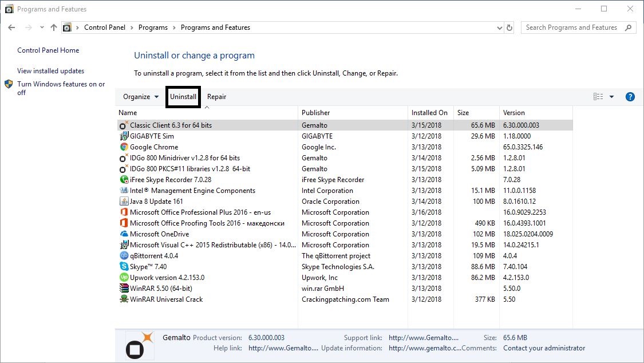644x363 pixels.
Task: Click Intel Management Engine Components icon
Action: (124, 190)
